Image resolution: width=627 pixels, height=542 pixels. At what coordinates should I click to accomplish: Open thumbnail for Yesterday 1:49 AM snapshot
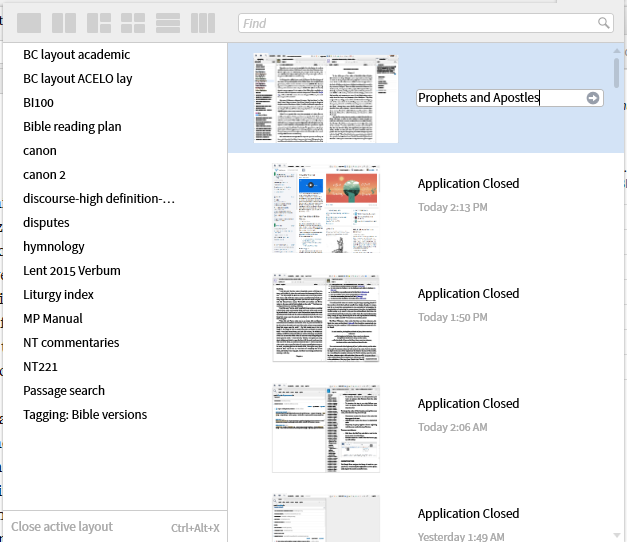click(326, 518)
